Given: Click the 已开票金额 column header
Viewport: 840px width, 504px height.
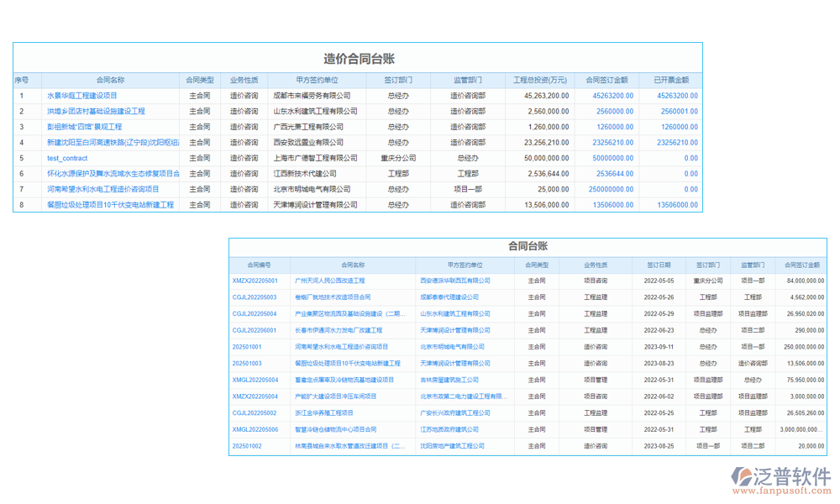Looking at the screenshot, I should click(670, 81).
